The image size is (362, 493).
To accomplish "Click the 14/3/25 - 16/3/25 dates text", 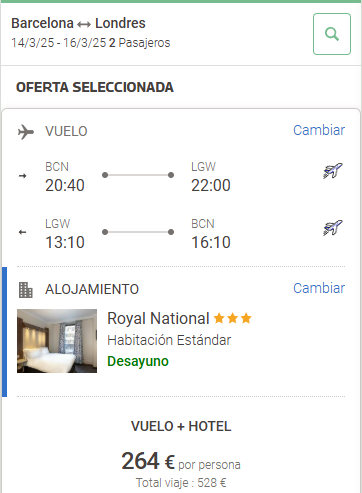I will pos(59,43).
